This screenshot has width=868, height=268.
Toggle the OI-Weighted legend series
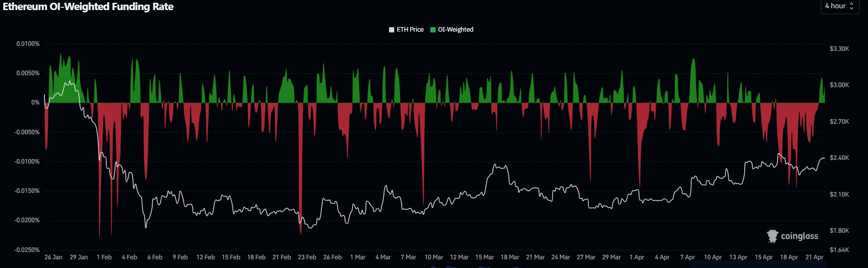click(x=455, y=30)
